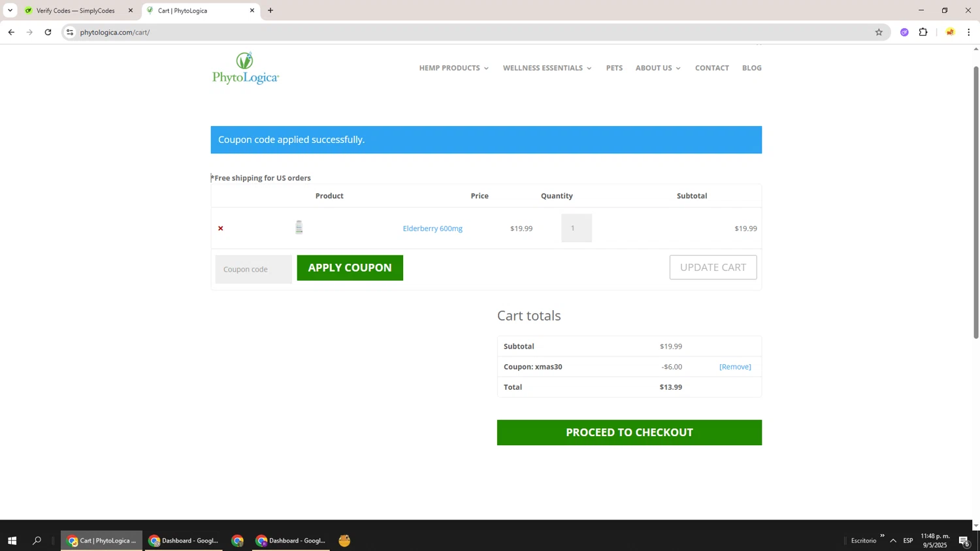Expand the Escritorio toolbar chevron
This screenshot has height=551, width=980.
pos(882,536)
